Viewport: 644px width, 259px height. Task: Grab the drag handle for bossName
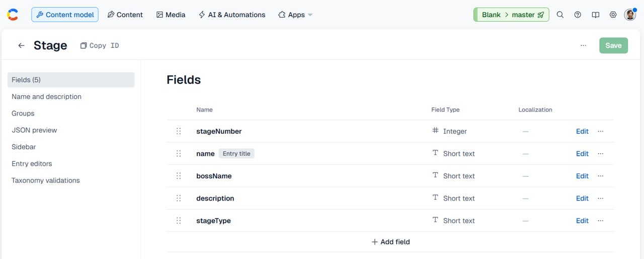[179, 176]
